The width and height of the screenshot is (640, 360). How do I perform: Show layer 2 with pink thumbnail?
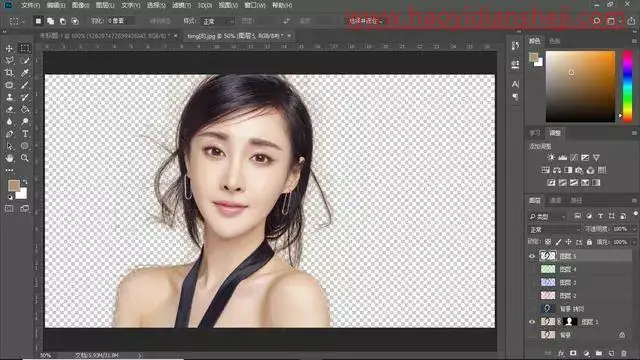point(532,296)
